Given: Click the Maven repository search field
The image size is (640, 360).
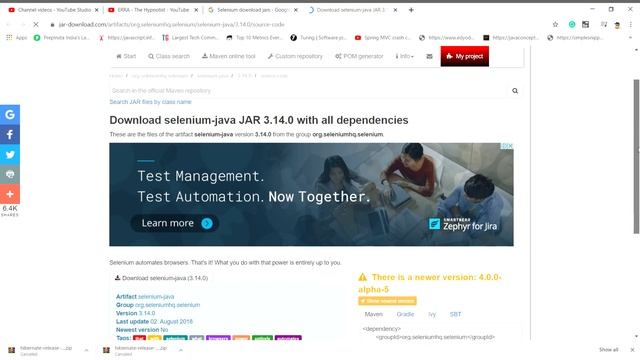Looking at the screenshot, I should 308,91.
